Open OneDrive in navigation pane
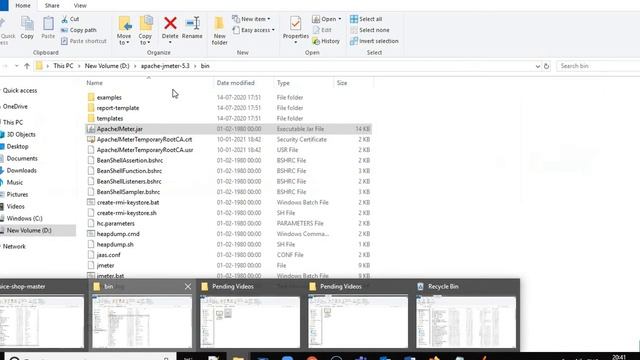640x360 pixels. pos(15,107)
